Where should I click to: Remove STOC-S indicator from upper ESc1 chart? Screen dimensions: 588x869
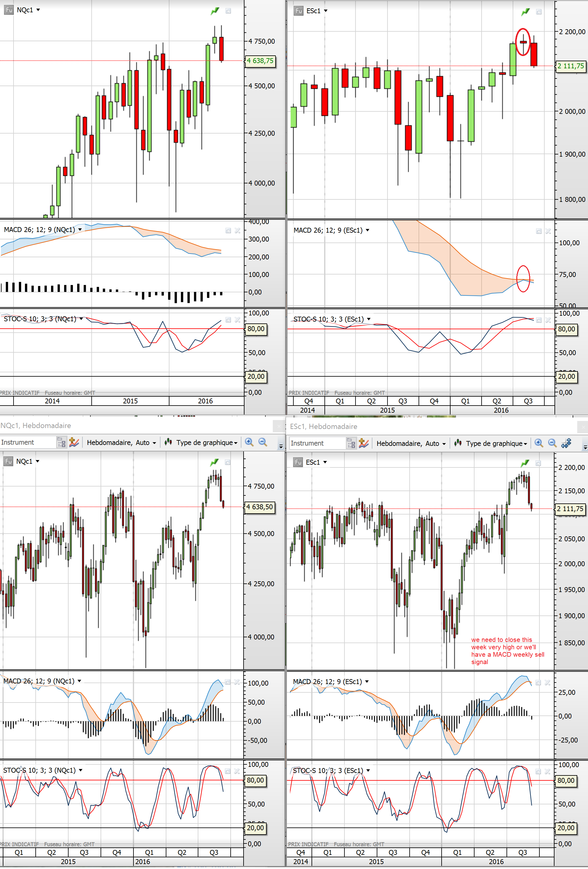point(548,320)
